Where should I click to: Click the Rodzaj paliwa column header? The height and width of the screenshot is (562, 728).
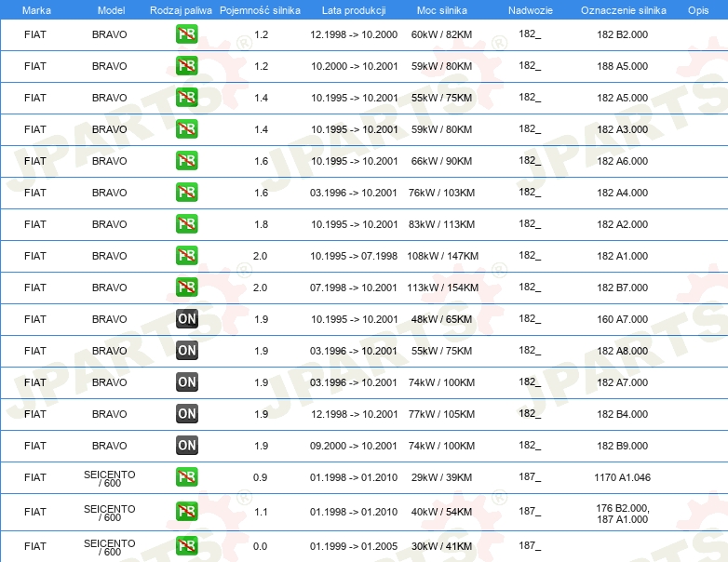pyautogui.click(x=181, y=10)
